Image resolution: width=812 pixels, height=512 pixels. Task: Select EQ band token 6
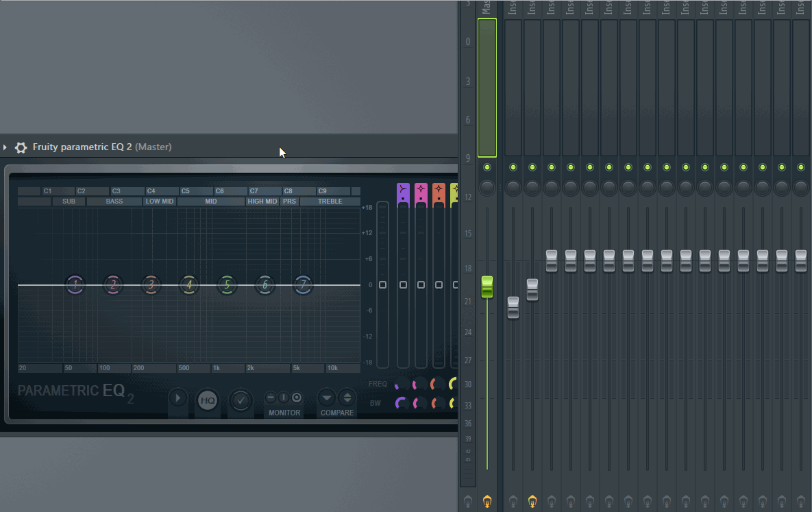tap(264, 284)
